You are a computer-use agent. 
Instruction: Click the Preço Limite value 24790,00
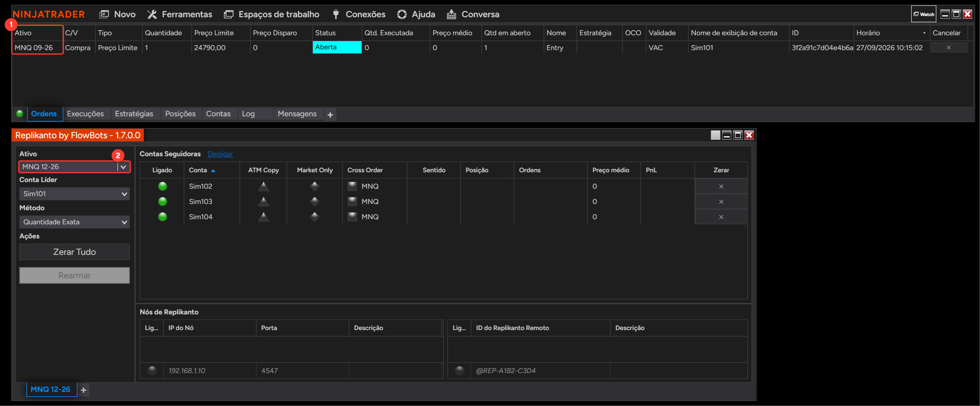tap(210, 48)
